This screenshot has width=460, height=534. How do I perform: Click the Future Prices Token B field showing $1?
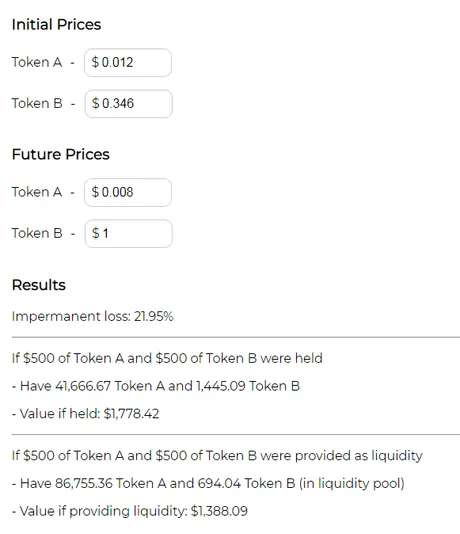click(x=128, y=233)
